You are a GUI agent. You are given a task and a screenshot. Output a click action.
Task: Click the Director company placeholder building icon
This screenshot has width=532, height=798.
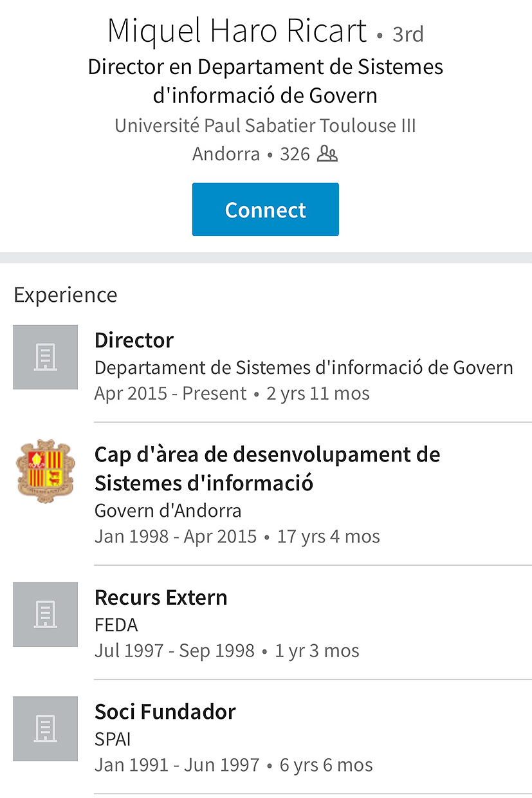[x=45, y=357]
